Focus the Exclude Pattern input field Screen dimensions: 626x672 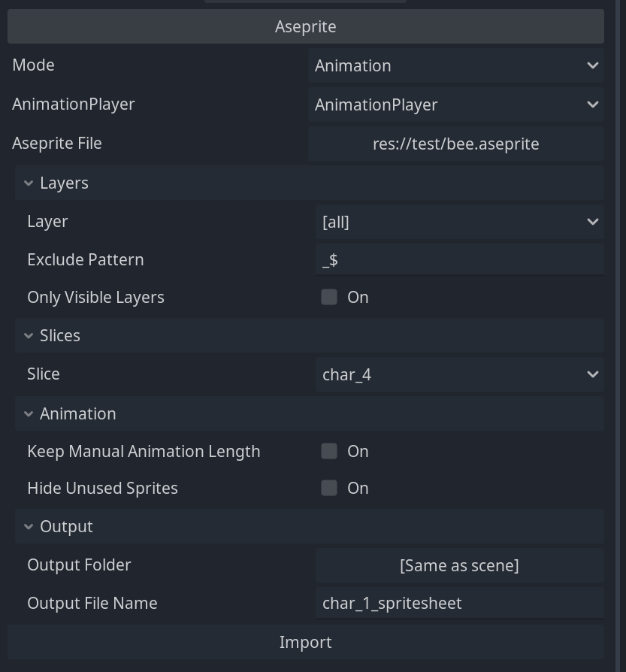460,260
